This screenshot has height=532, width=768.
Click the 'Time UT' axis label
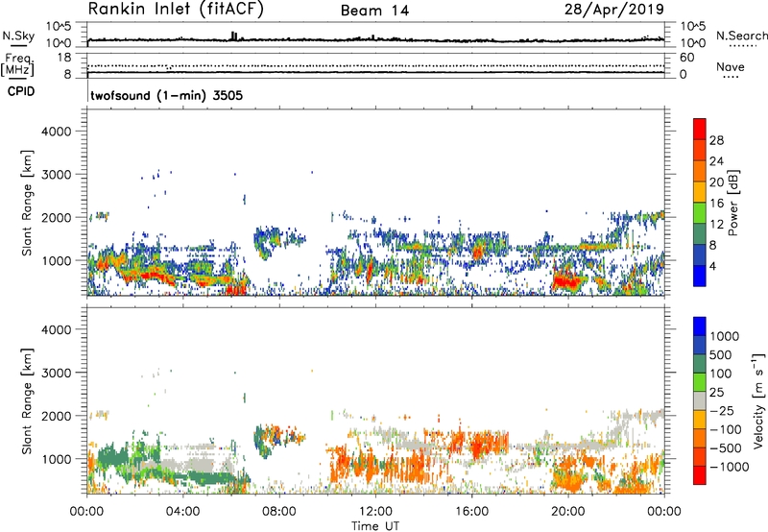coord(375,526)
